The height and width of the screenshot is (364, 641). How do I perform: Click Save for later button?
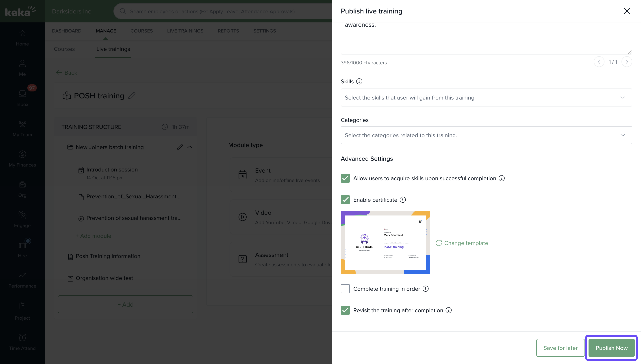coord(560,348)
